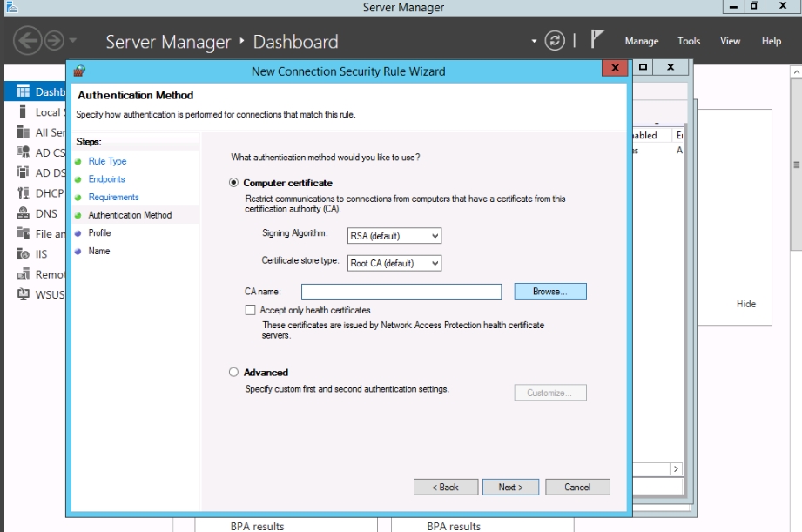Click the Name step label
Screen dimensions: 802x532
click(99, 251)
